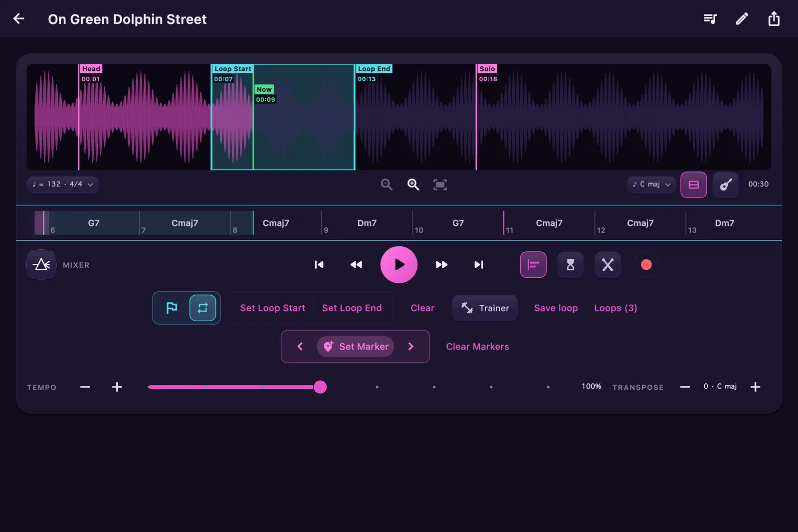Image resolution: width=798 pixels, height=532 pixels.
Task: Zoom out of the waveform
Action: pos(387,184)
